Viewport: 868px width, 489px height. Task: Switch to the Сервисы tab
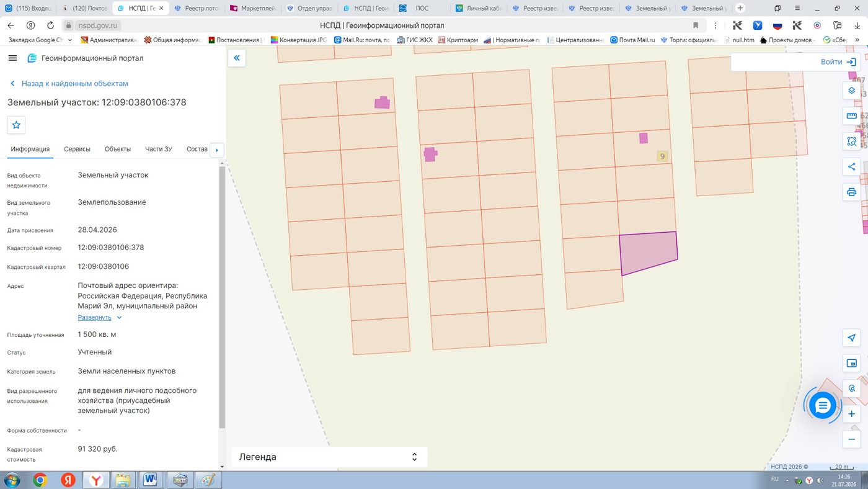77,149
